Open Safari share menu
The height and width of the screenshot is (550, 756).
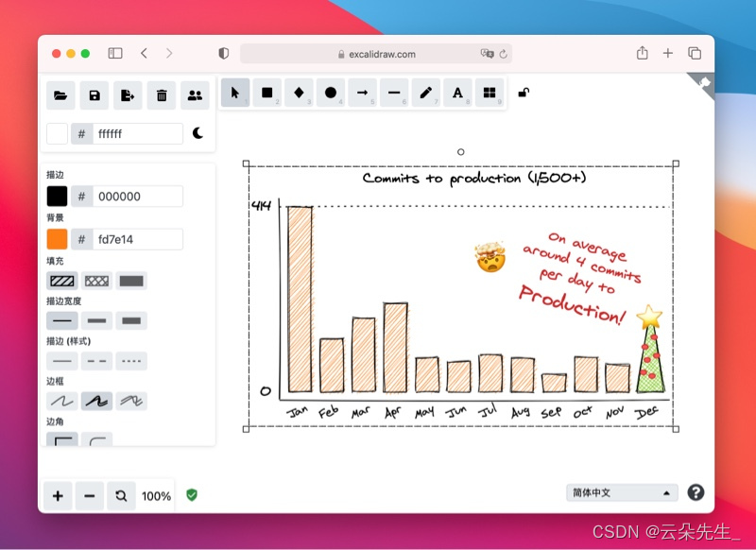click(x=643, y=53)
